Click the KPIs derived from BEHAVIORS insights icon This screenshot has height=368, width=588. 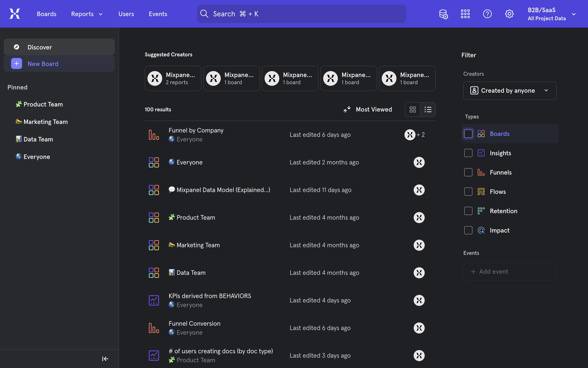[154, 300]
